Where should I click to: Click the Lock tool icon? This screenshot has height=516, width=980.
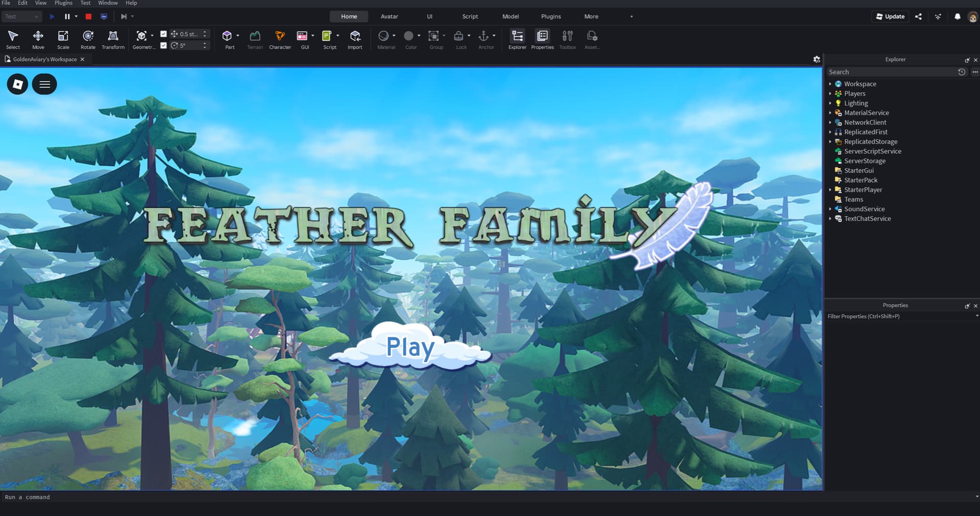pos(458,36)
